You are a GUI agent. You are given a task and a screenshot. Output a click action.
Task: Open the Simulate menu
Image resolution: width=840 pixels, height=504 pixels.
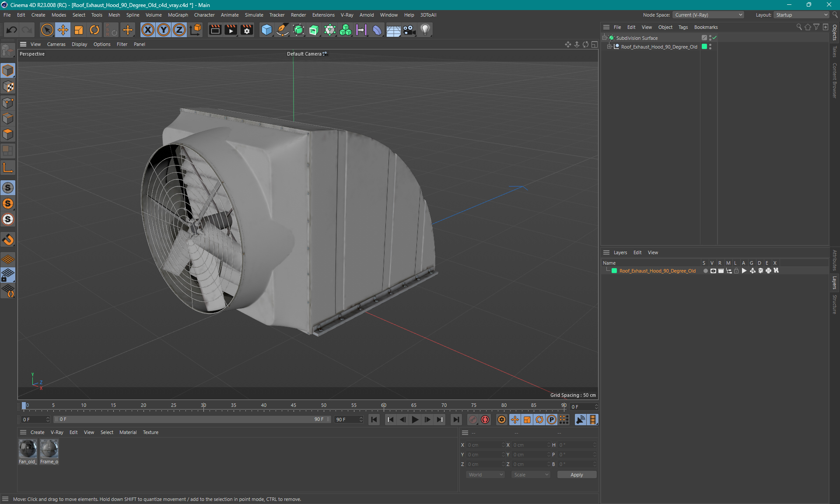(x=254, y=15)
